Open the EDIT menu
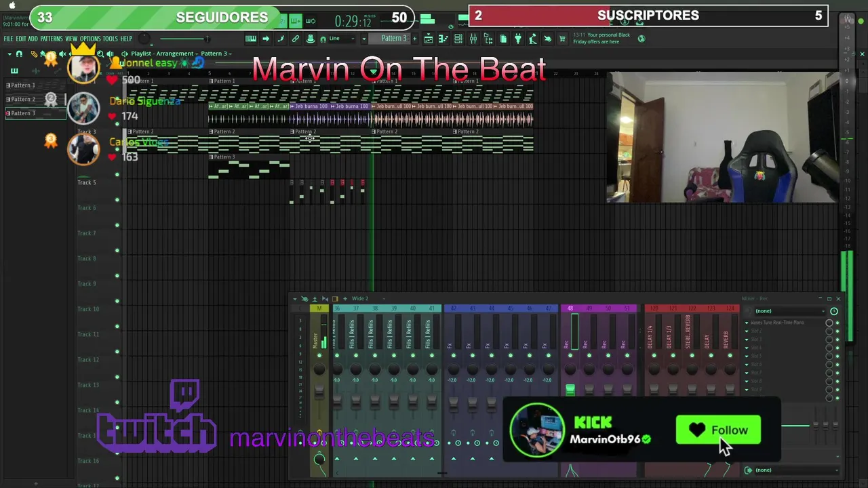This screenshot has width=868, height=488. 21,39
